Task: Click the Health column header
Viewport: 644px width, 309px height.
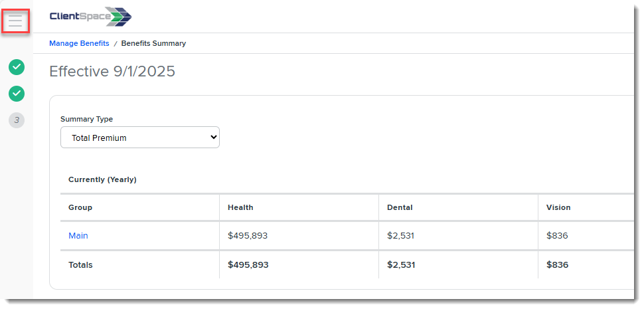Action: 240,207
